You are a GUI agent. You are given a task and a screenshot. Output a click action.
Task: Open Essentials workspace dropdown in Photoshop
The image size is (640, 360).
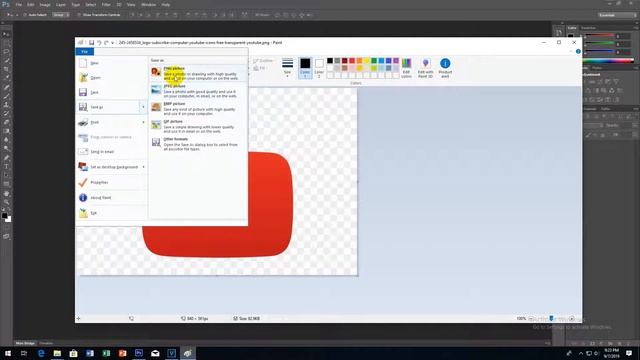point(617,15)
